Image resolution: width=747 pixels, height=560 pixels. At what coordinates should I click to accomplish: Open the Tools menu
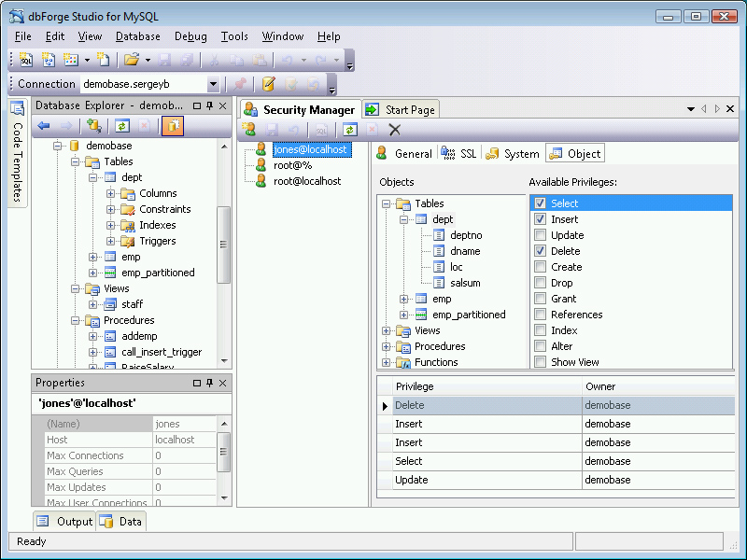tap(234, 36)
